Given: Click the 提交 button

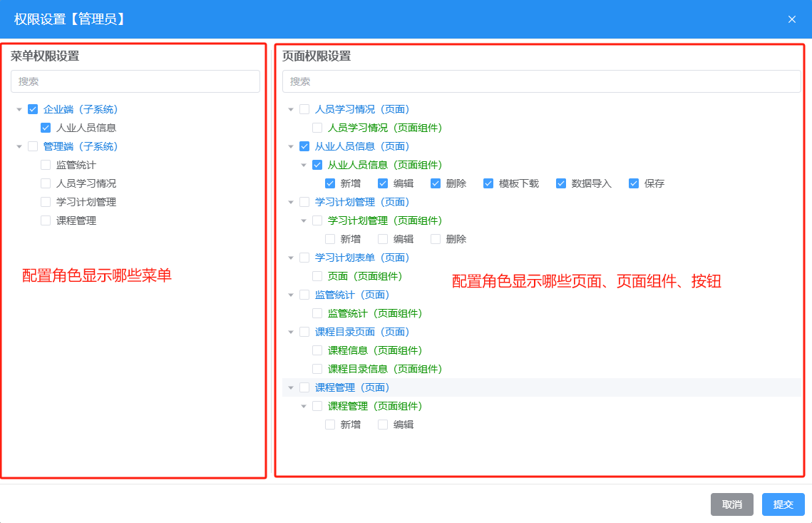Looking at the screenshot, I should tap(783, 504).
